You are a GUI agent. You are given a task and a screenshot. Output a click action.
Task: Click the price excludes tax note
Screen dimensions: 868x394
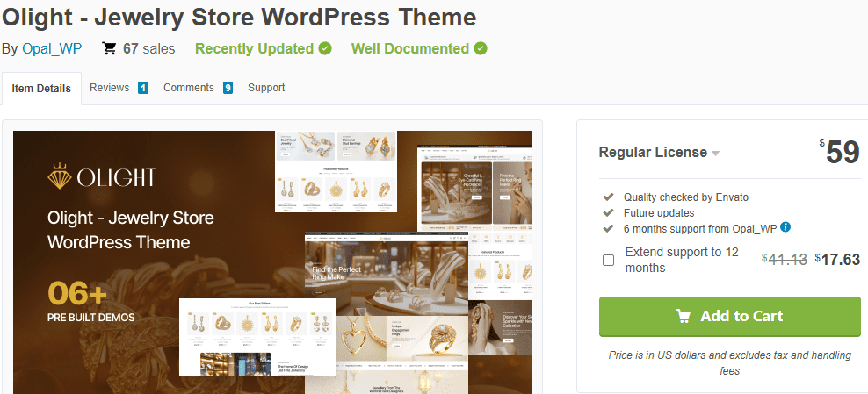(x=729, y=362)
